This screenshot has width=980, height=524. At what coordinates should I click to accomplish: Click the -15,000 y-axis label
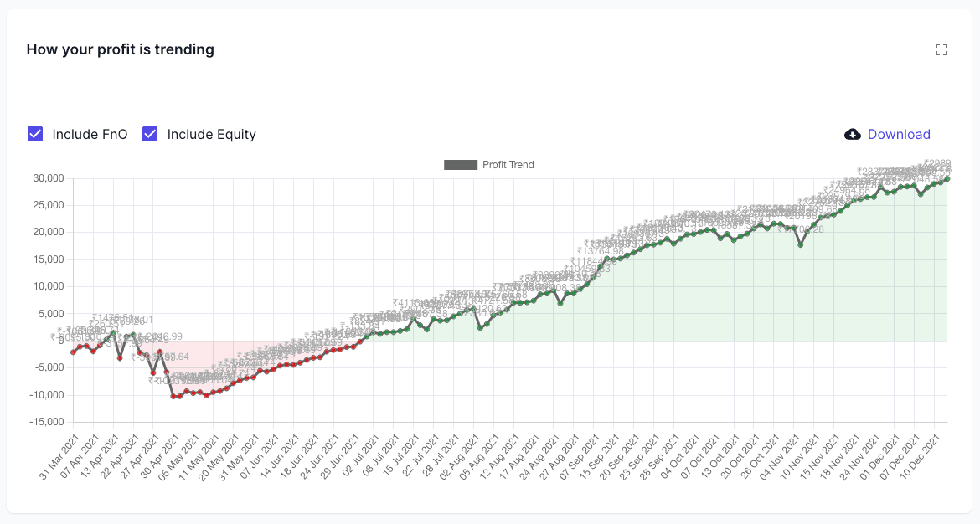(47, 422)
